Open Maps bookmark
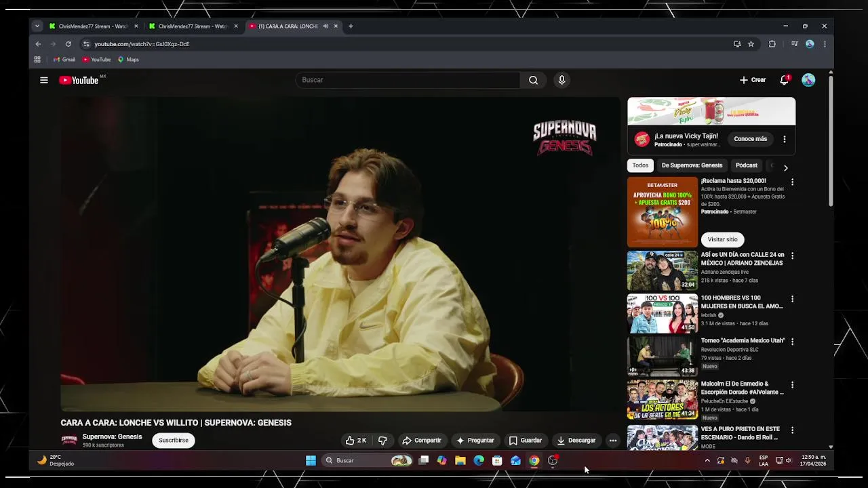868x488 pixels. point(128,60)
